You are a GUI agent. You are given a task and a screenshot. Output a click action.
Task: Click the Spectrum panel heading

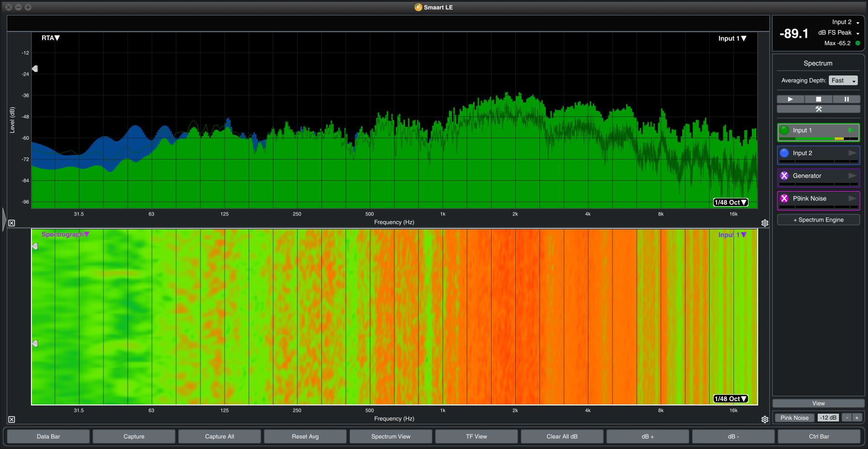[x=818, y=63]
